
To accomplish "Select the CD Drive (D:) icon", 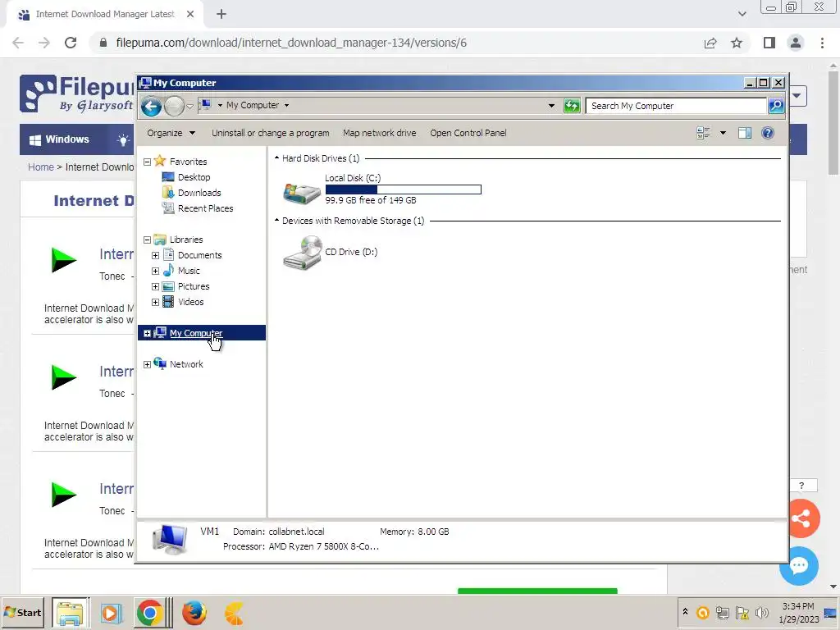I will pos(302,252).
